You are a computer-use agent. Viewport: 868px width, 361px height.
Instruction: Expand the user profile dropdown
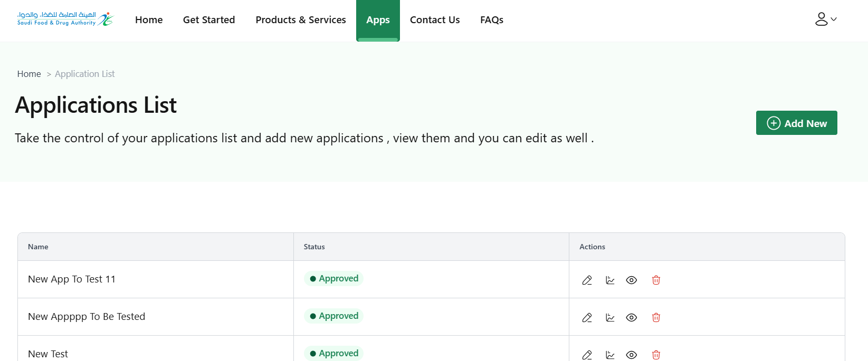(x=825, y=19)
